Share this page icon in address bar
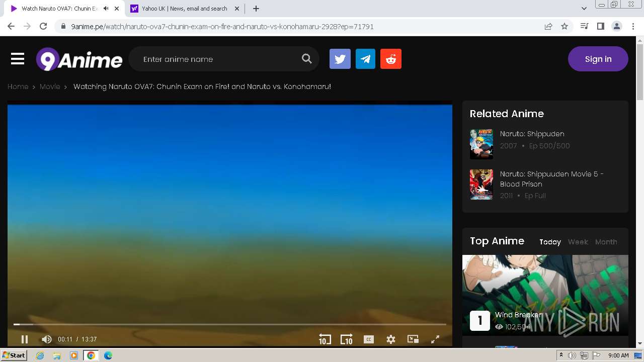Screen dimensions: 644x362 point(548,26)
